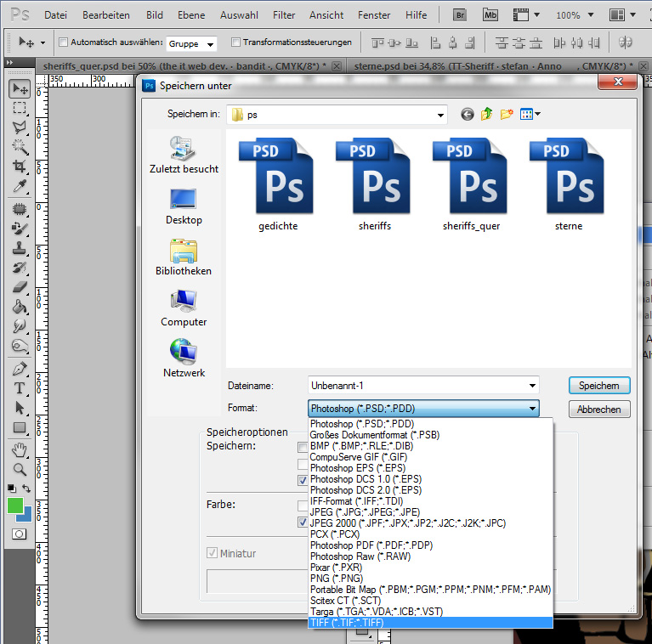Select the Magic Wand tool
Screen dimensions: 652x644
[20, 147]
